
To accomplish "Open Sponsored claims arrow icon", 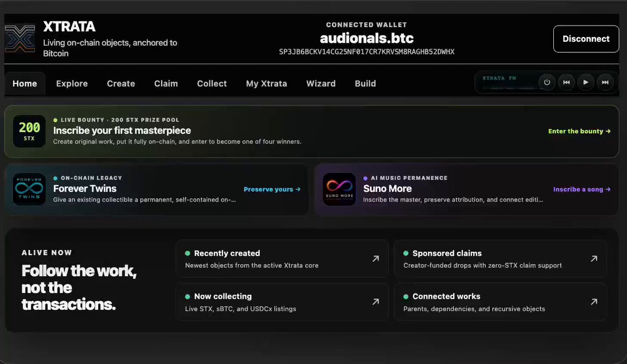I will click(x=594, y=259).
